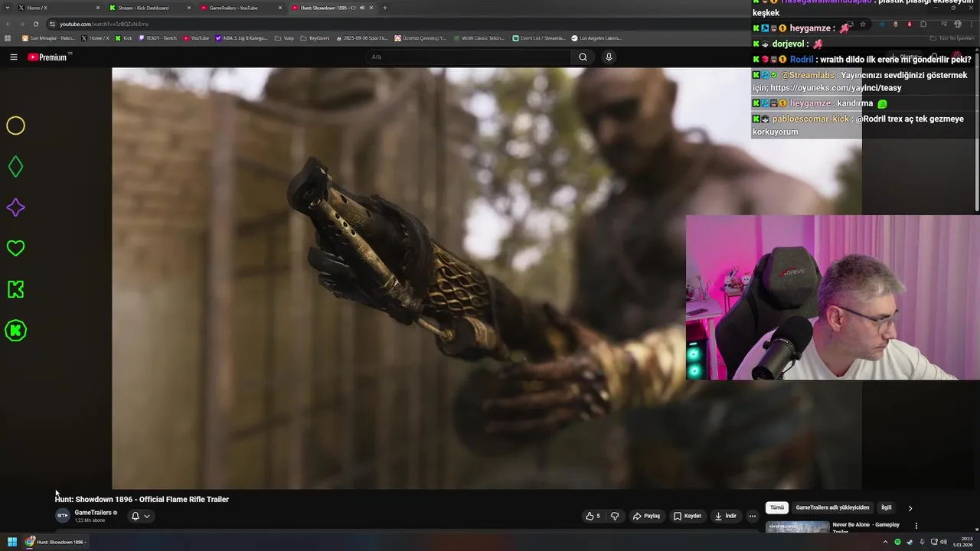This screenshot has height=551, width=980.
Task: Open the apps grid in bookmarks bar
Action: (x=8, y=38)
